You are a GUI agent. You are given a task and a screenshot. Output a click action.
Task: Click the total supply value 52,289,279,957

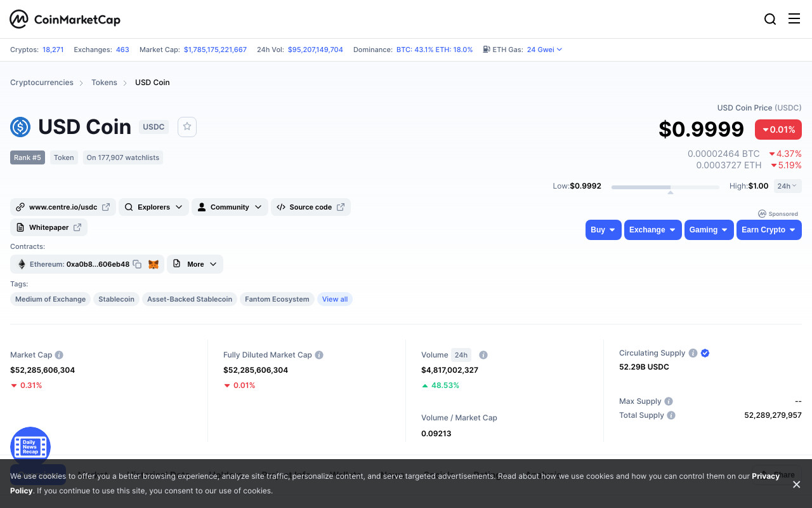pyautogui.click(x=773, y=415)
